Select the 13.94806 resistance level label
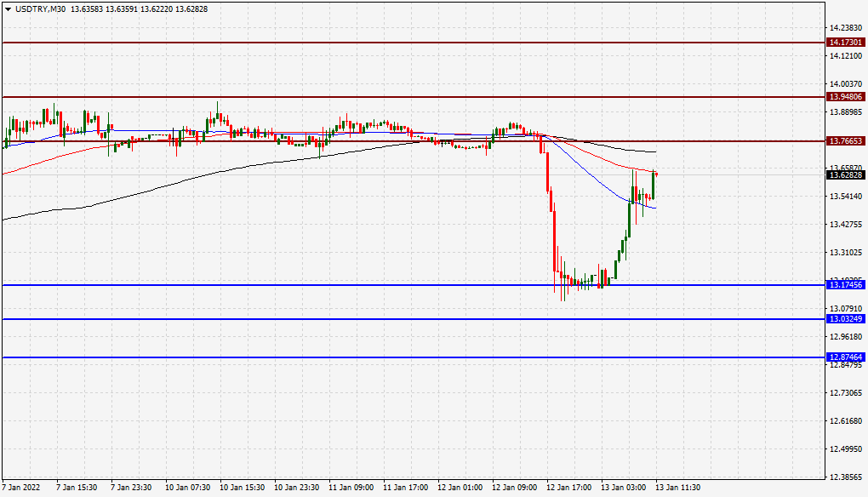Viewport: 868px width, 497px height. point(845,97)
